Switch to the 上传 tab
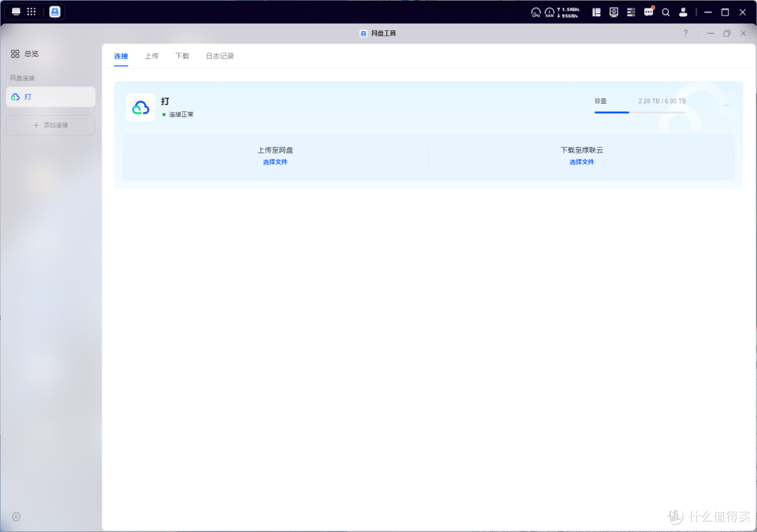This screenshot has height=532, width=757. [151, 56]
